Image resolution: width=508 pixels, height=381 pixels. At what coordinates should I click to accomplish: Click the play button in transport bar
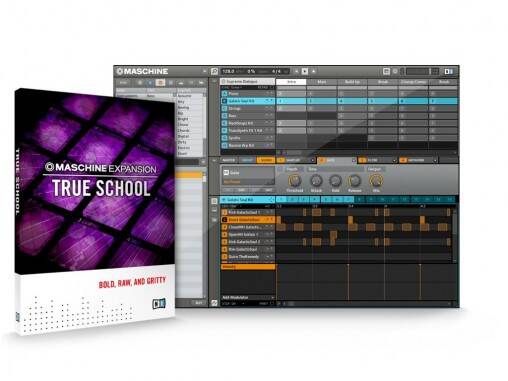[305, 71]
